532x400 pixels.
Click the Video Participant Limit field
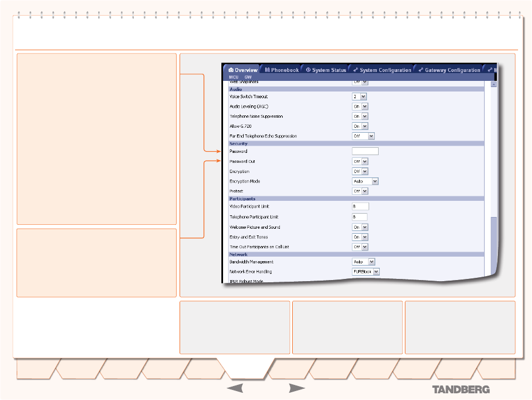(x=360, y=206)
